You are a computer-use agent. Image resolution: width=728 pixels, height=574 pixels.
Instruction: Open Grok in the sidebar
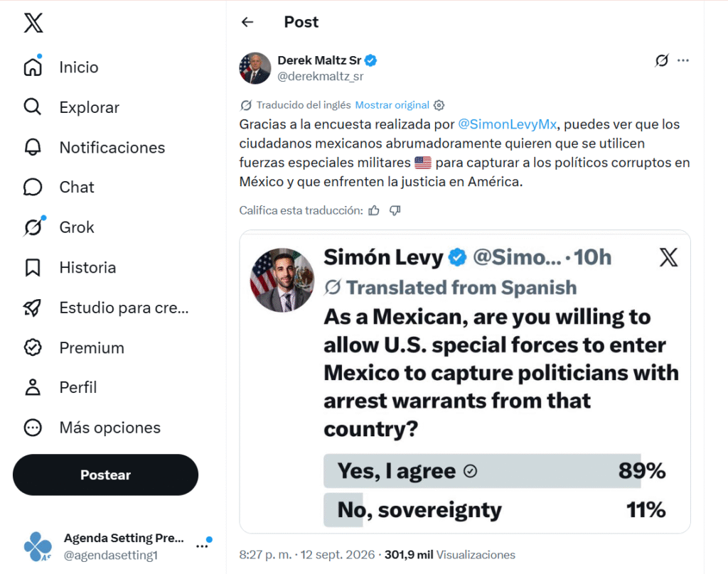tap(58, 227)
